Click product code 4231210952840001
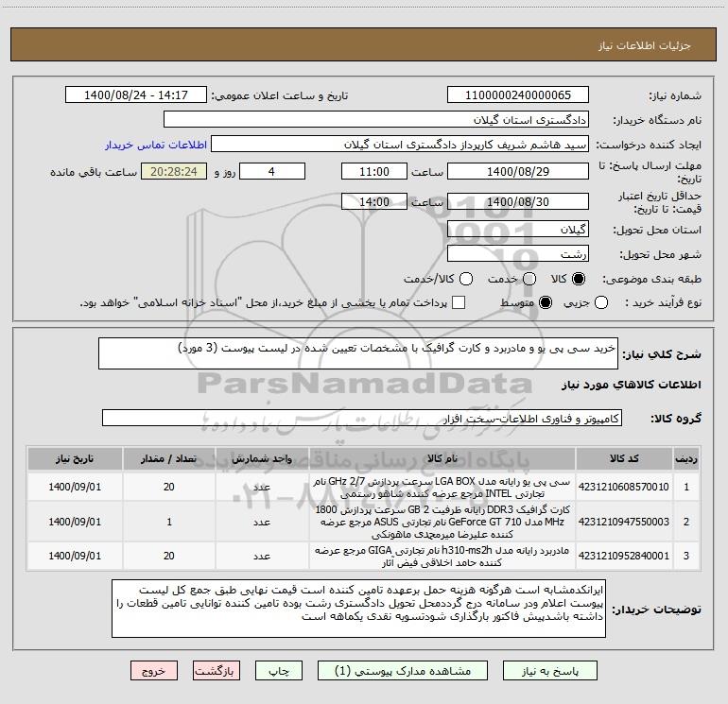The height and width of the screenshot is (704, 728). (624, 556)
